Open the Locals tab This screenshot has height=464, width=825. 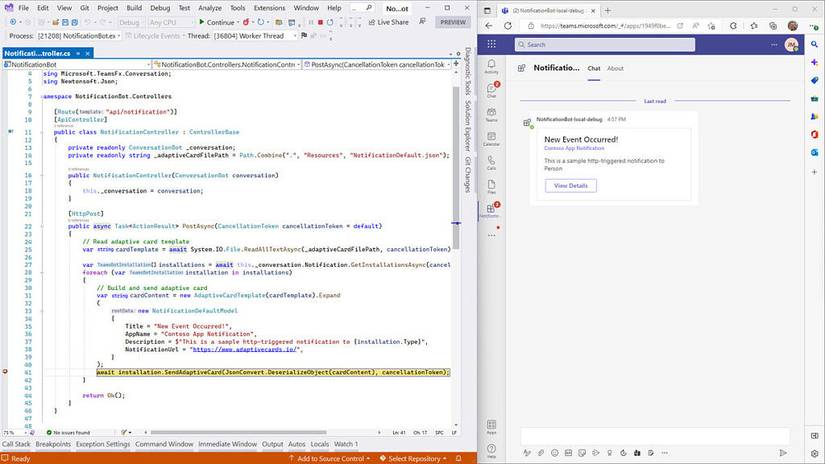[319, 444]
